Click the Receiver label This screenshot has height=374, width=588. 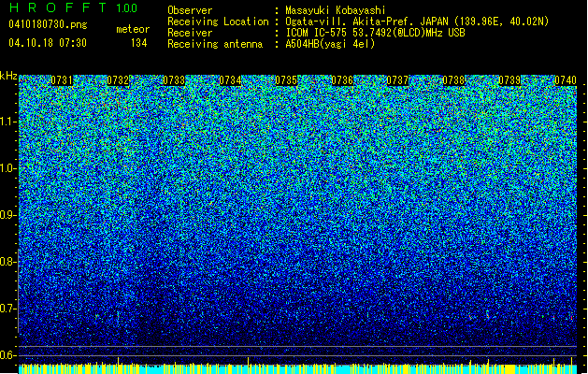click(190, 33)
